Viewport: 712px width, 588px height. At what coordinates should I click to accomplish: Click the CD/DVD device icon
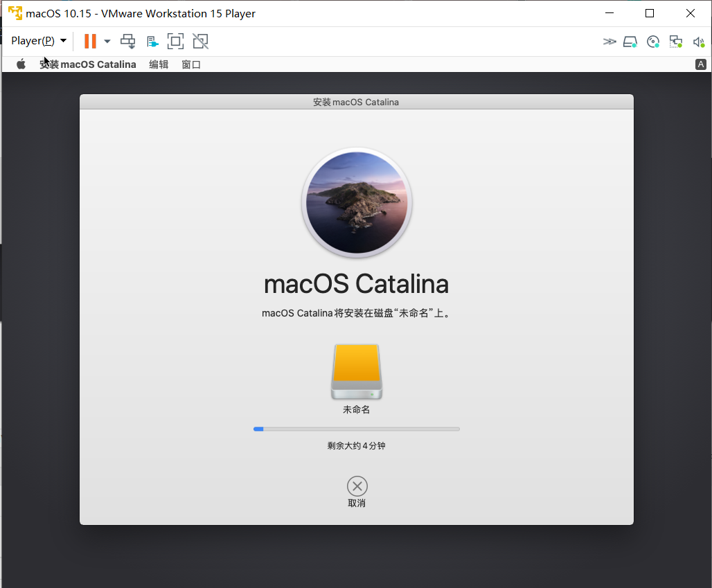click(x=653, y=42)
